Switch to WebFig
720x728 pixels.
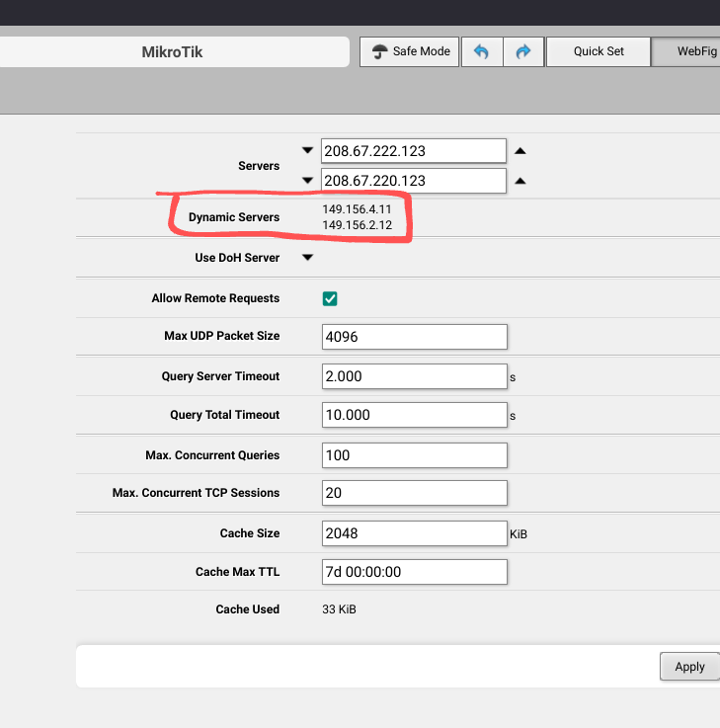click(686, 51)
